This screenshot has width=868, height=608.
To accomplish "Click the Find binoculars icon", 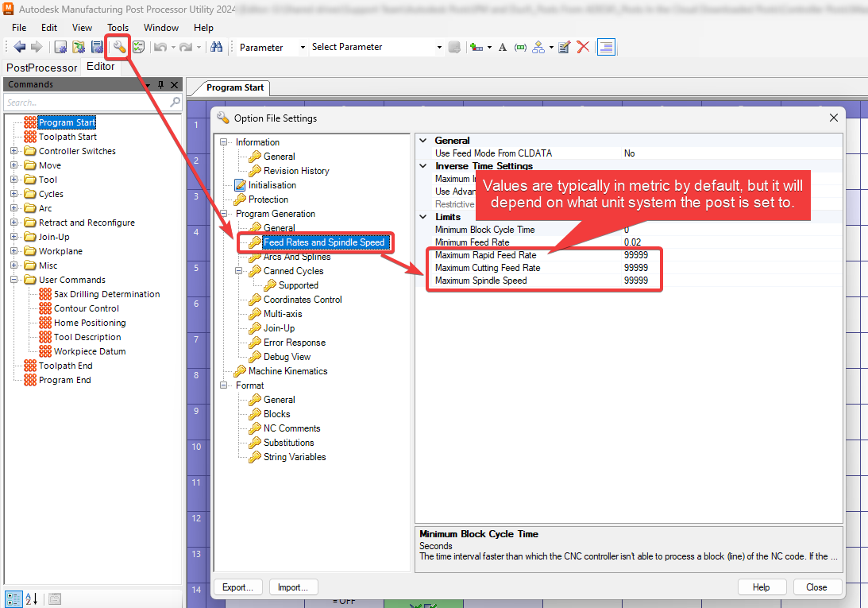I will pos(217,47).
